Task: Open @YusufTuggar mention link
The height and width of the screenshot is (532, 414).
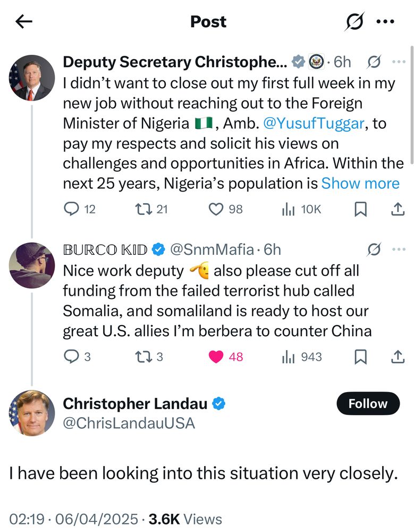Action: [314, 123]
